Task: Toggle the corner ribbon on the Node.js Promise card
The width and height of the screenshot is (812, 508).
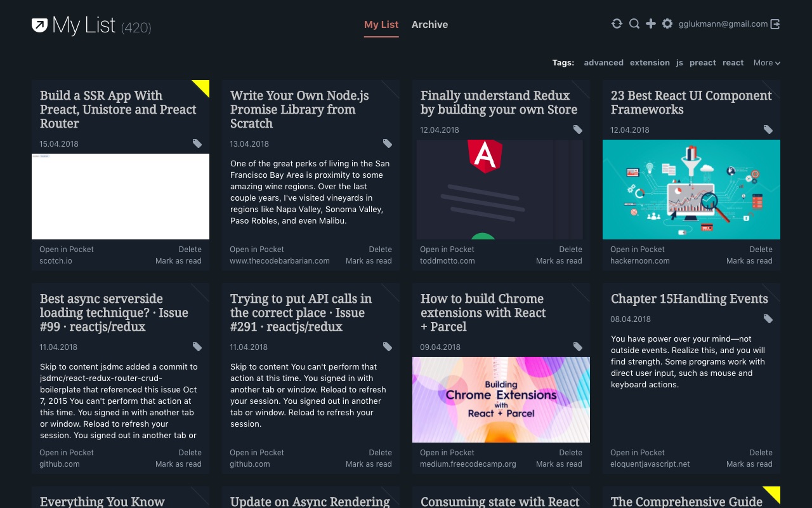Action: coord(391,86)
